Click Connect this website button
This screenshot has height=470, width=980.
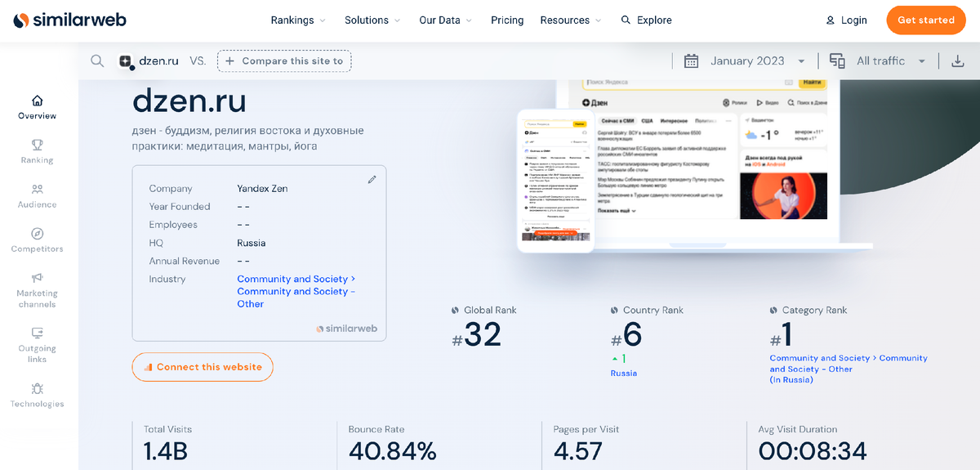pyautogui.click(x=203, y=367)
